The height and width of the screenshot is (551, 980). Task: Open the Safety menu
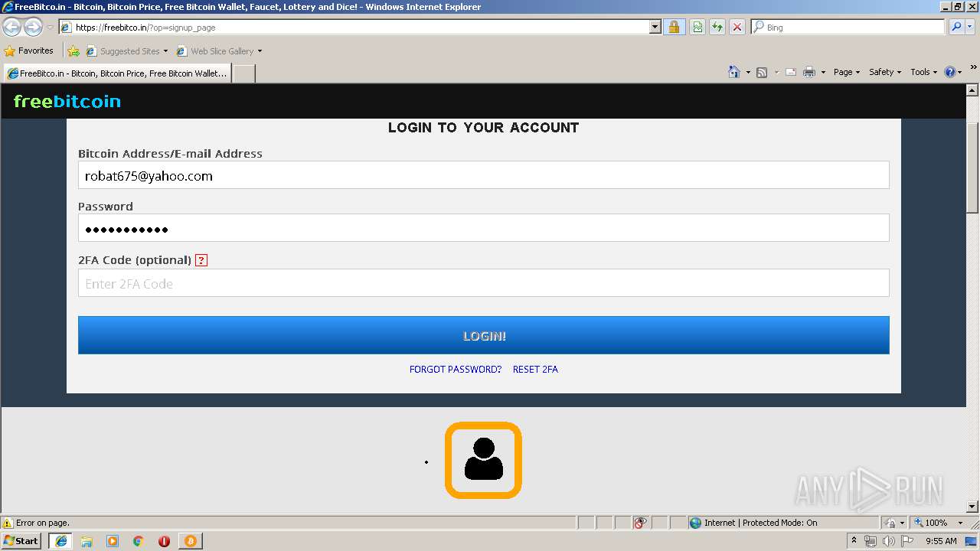pyautogui.click(x=885, y=72)
